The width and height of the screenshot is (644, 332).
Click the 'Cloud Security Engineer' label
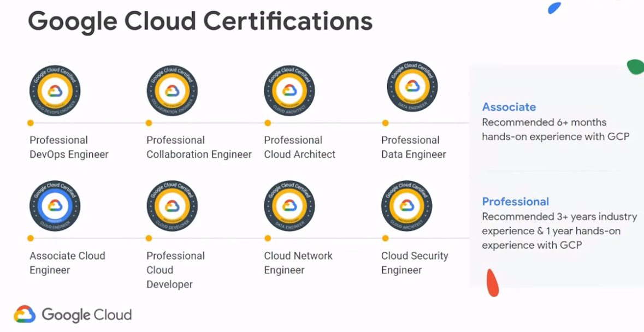click(x=415, y=263)
